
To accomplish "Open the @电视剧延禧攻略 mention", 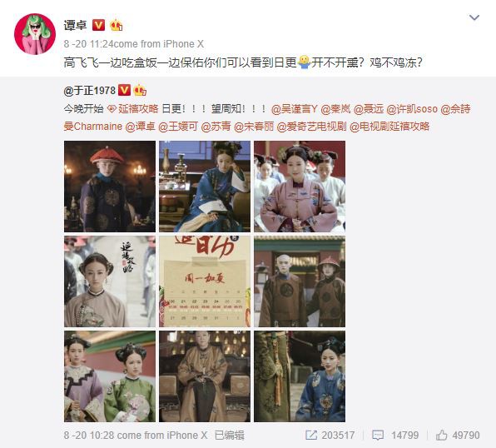I will (x=389, y=127).
